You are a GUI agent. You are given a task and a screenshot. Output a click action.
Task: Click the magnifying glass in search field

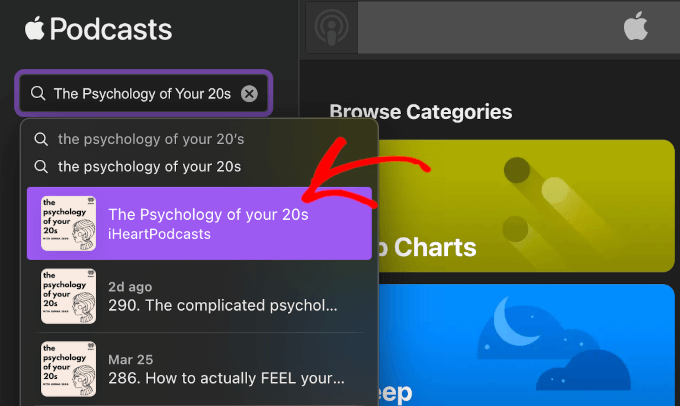click(x=39, y=94)
